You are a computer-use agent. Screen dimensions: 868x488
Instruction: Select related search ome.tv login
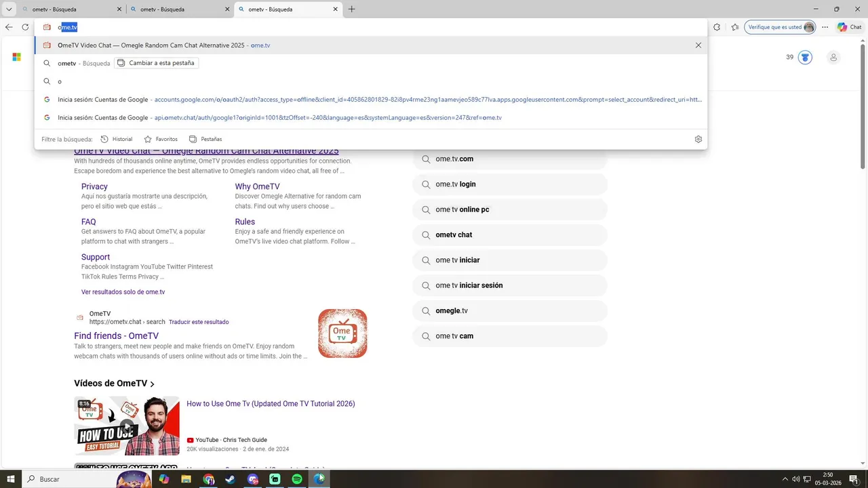[x=510, y=184]
